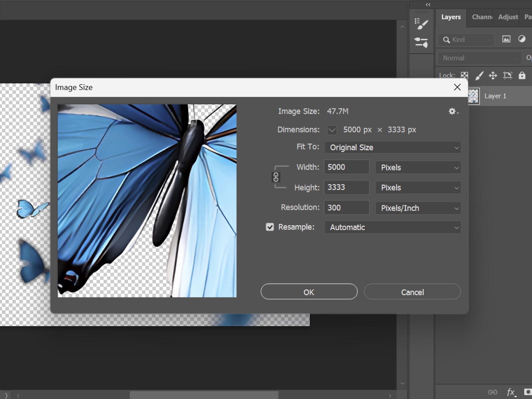Open the blend mode Normal dropdown
The image size is (532, 399).
(479, 58)
